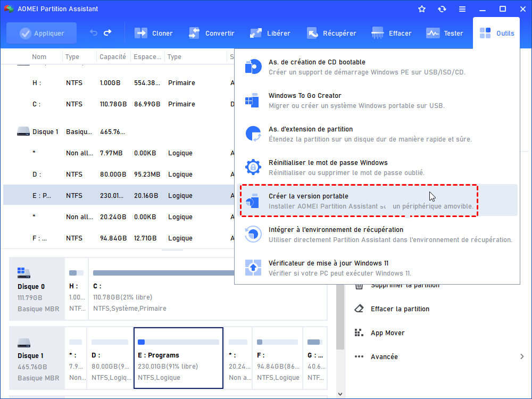Select the C : partition row

pyautogui.click(x=119, y=104)
